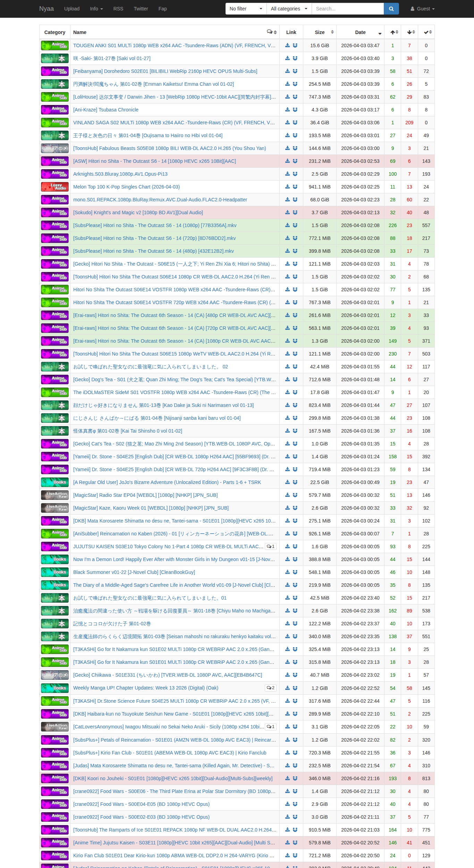Open AniSubber Reincarnation no Kaben torrent page
This screenshot has width=474, height=868.
(173, 534)
